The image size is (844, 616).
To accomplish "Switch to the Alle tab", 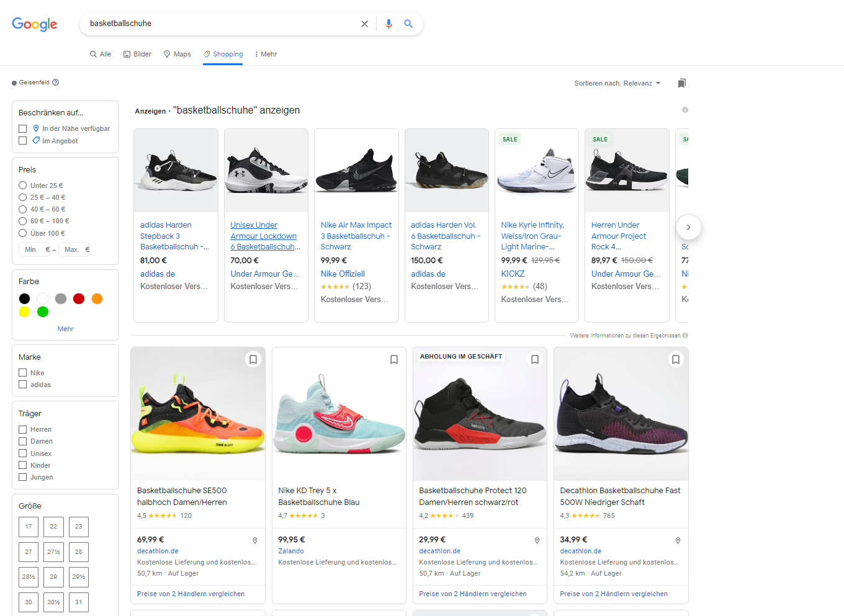I will [101, 54].
